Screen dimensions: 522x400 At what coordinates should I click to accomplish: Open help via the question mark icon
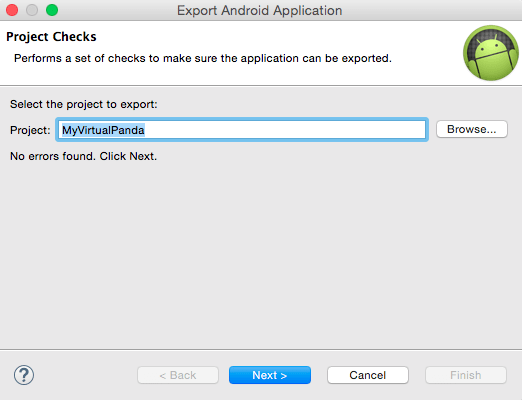point(24,375)
